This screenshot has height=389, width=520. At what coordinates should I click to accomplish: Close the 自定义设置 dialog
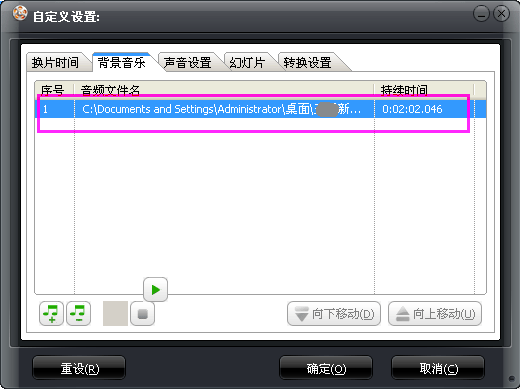(501, 14)
